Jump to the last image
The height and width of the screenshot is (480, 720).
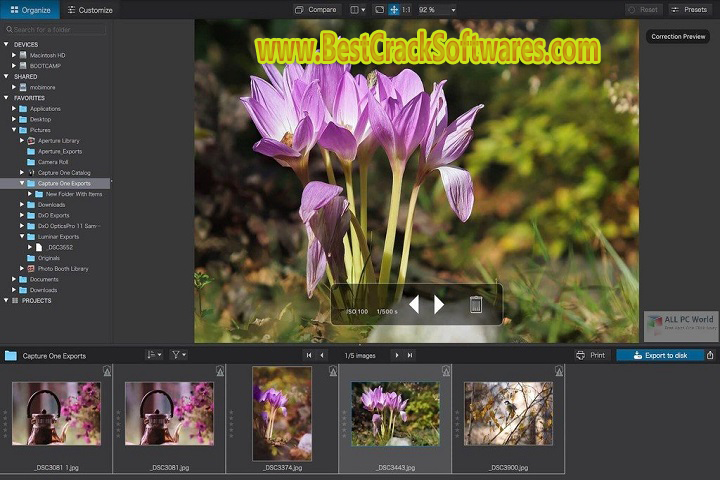pyautogui.click(x=410, y=355)
